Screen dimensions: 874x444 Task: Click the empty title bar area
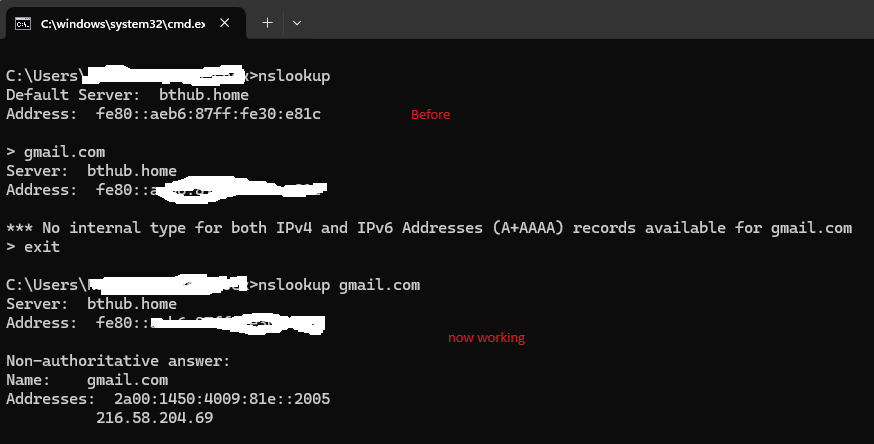click(580, 20)
